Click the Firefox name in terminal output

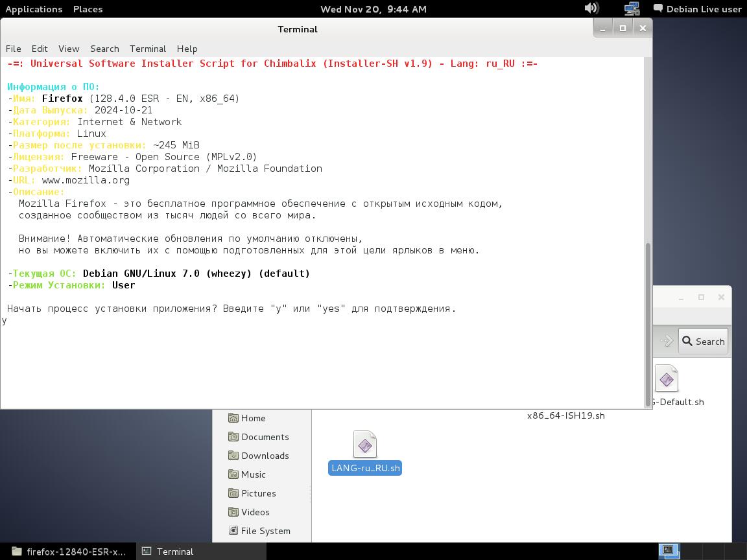tap(62, 99)
